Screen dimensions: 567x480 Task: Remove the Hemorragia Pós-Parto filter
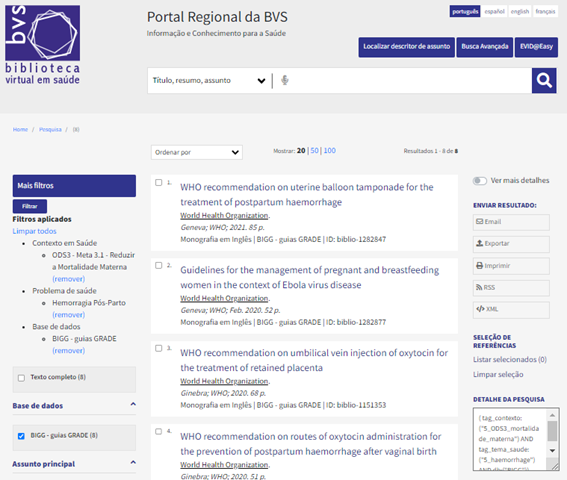click(x=69, y=315)
